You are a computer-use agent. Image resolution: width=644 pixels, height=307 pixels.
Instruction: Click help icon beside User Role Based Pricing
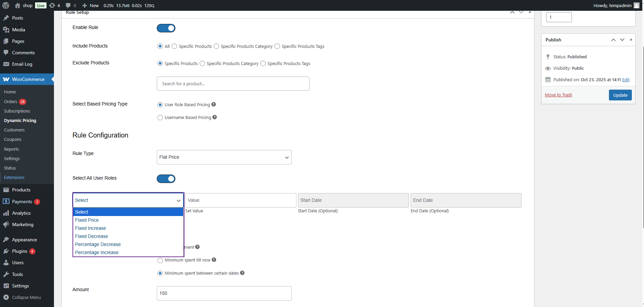point(213,104)
